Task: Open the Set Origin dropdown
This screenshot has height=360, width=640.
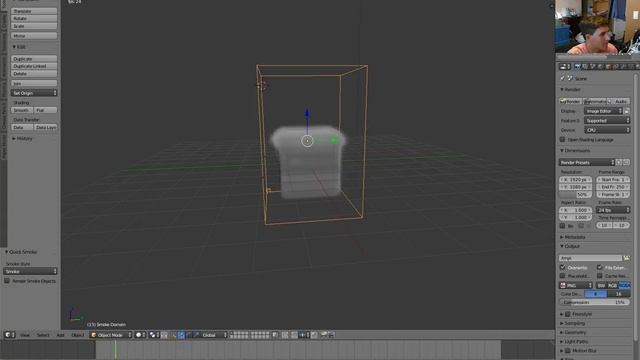Action: (x=34, y=93)
